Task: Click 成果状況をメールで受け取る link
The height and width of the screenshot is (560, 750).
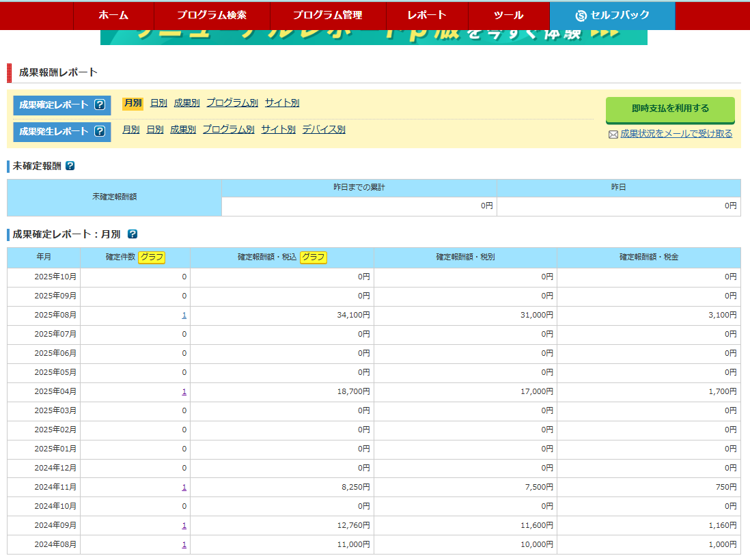Action: (x=676, y=134)
